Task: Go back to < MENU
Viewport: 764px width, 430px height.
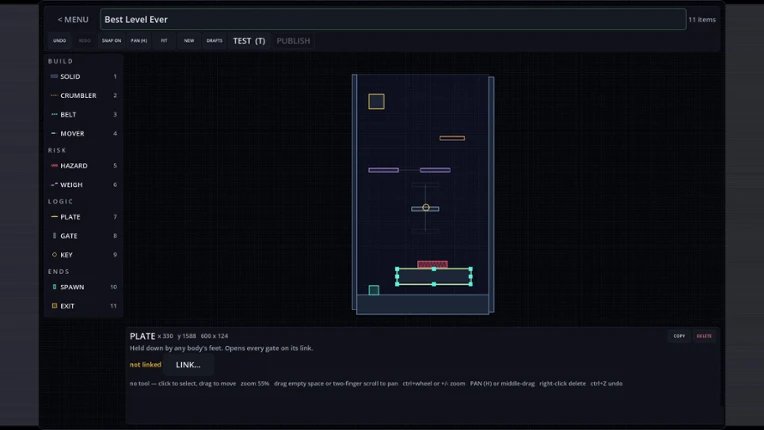Action: point(73,19)
